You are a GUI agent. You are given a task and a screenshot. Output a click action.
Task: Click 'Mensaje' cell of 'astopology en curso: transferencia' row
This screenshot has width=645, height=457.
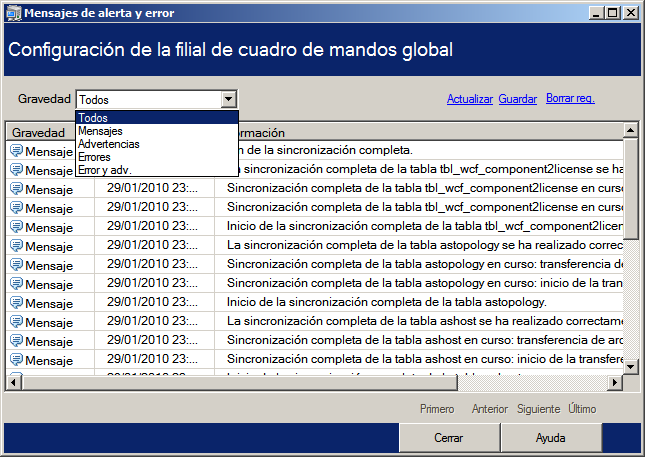point(49,265)
